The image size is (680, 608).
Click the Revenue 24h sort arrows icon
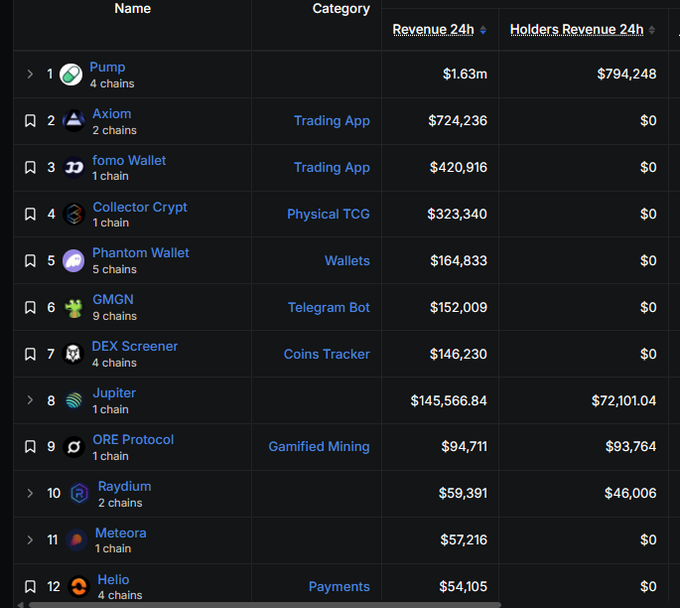[x=483, y=30]
